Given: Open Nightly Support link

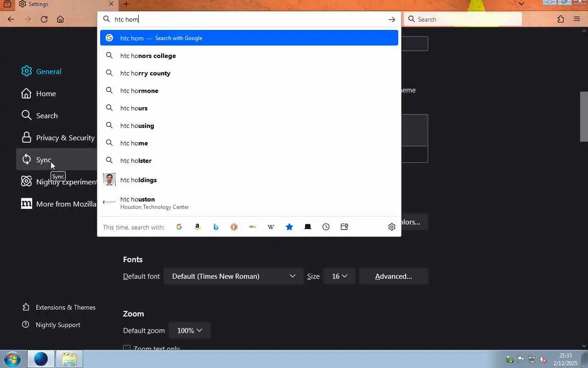Looking at the screenshot, I should point(51,325).
